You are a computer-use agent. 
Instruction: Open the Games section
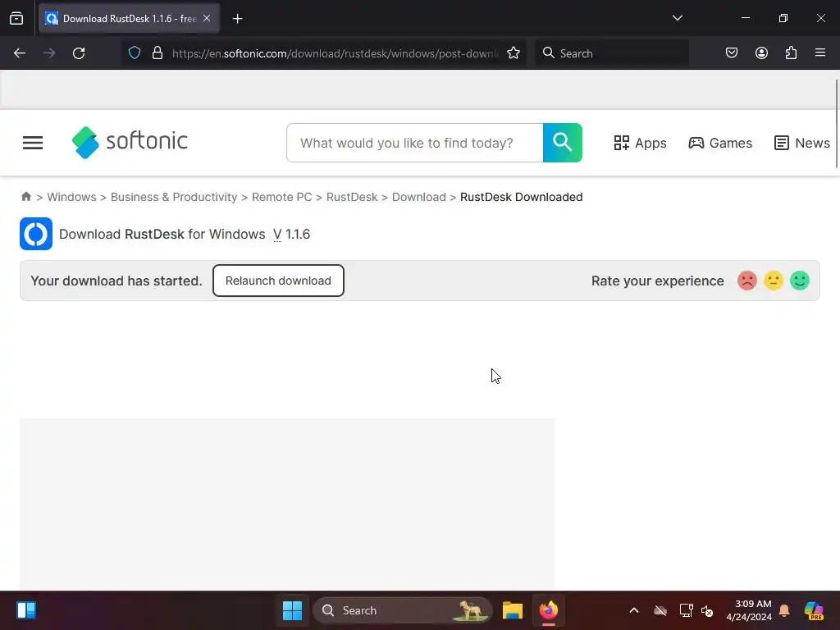click(x=720, y=143)
